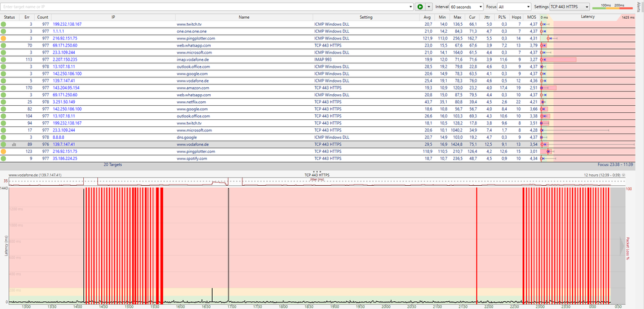Sort by the Avg column header

tap(427, 17)
